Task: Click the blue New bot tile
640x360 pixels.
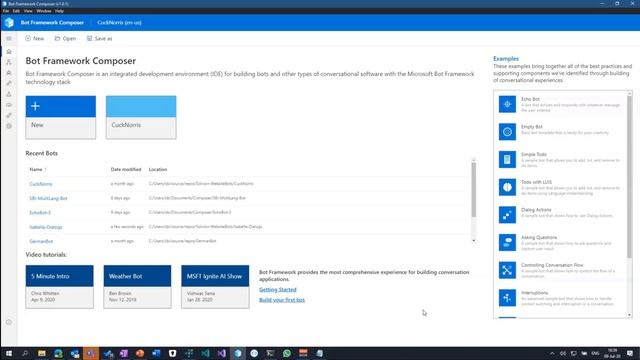Action: click(x=61, y=117)
